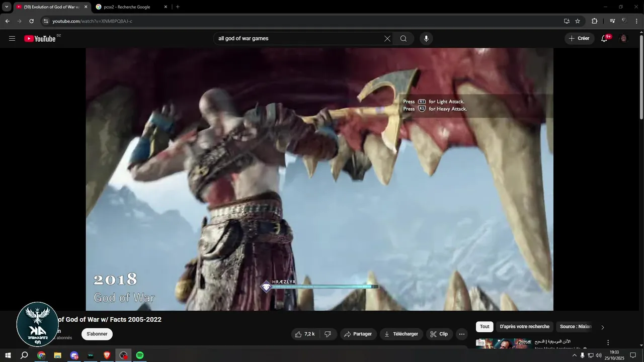Show hidden system tray icons

coord(575,355)
